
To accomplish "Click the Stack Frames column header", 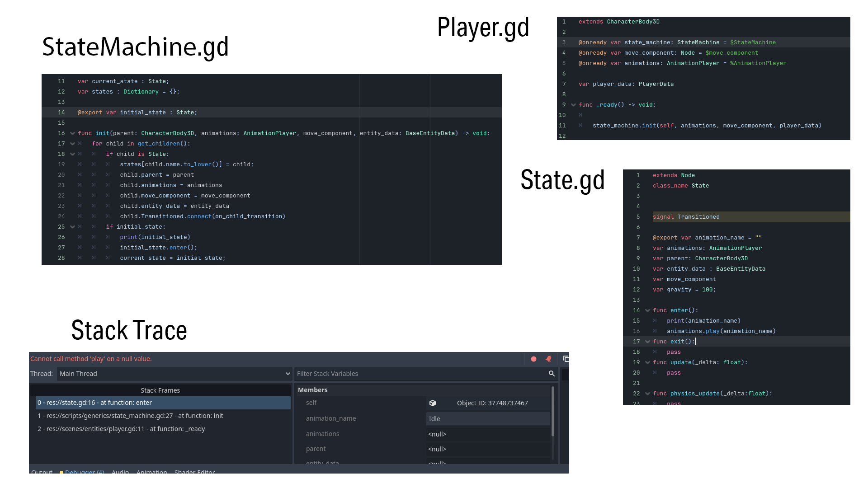I will point(160,390).
